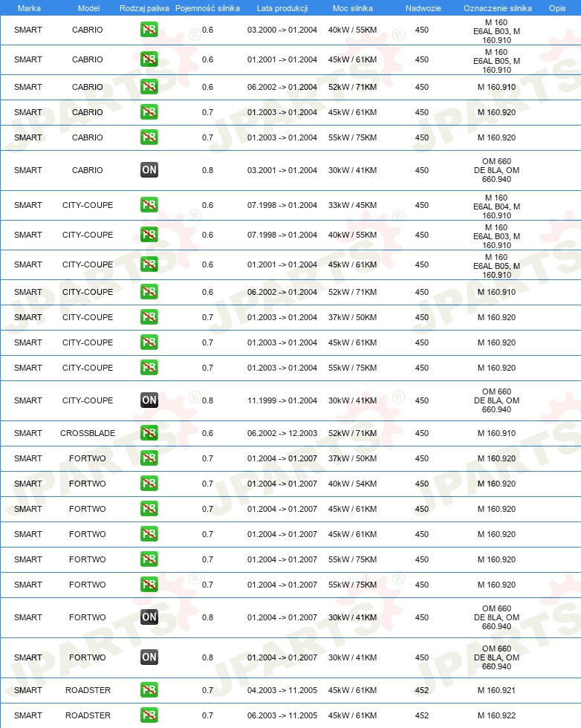This screenshot has width=581, height=728.
Task: Click petrol icon for CABRIO 0.7 55kW / 75KM
Action: (x=149, y=137)
